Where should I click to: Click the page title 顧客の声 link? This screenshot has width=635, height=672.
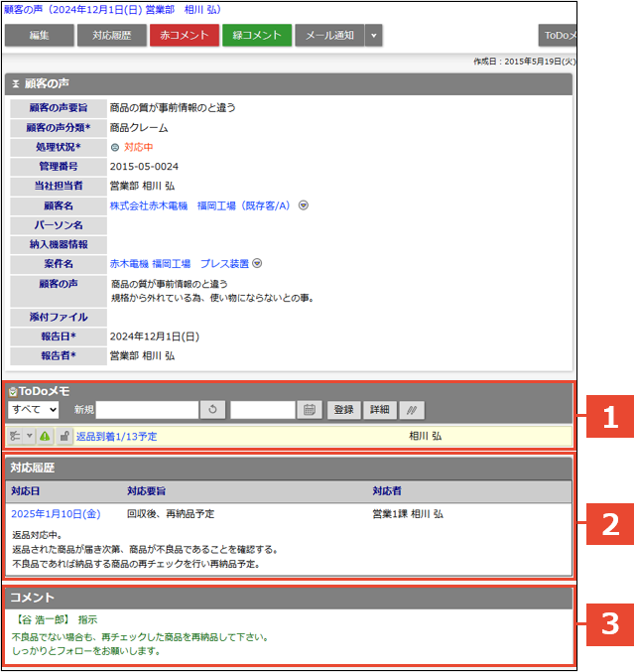point(112,9)
